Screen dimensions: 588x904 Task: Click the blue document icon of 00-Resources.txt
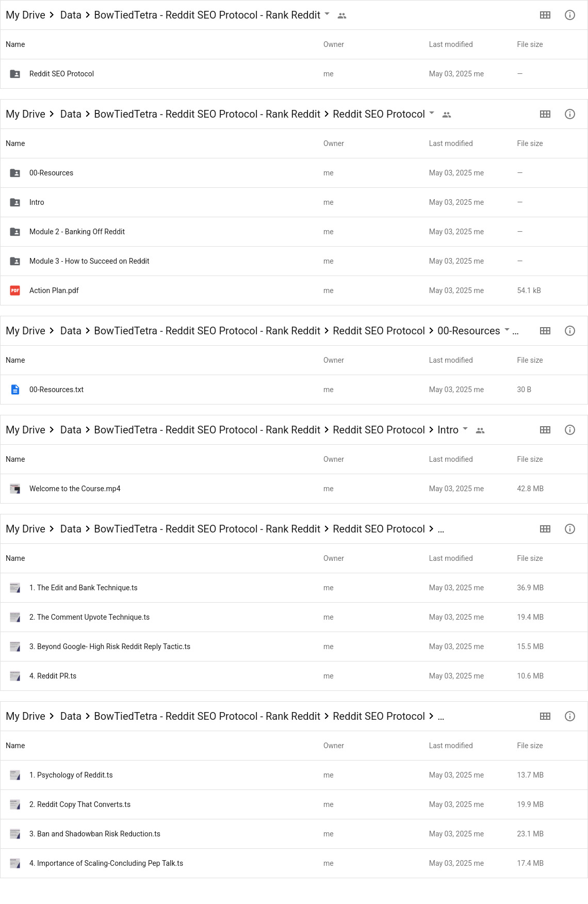15,390
